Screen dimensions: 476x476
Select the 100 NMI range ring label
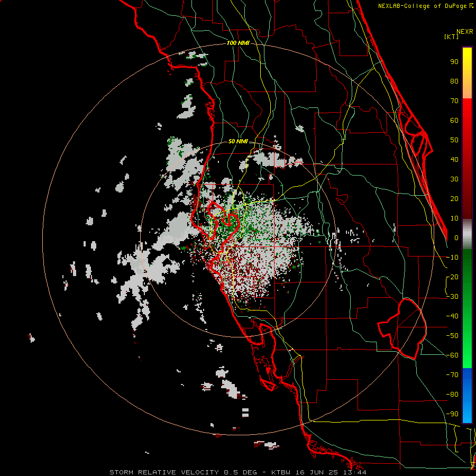point(238,43)
